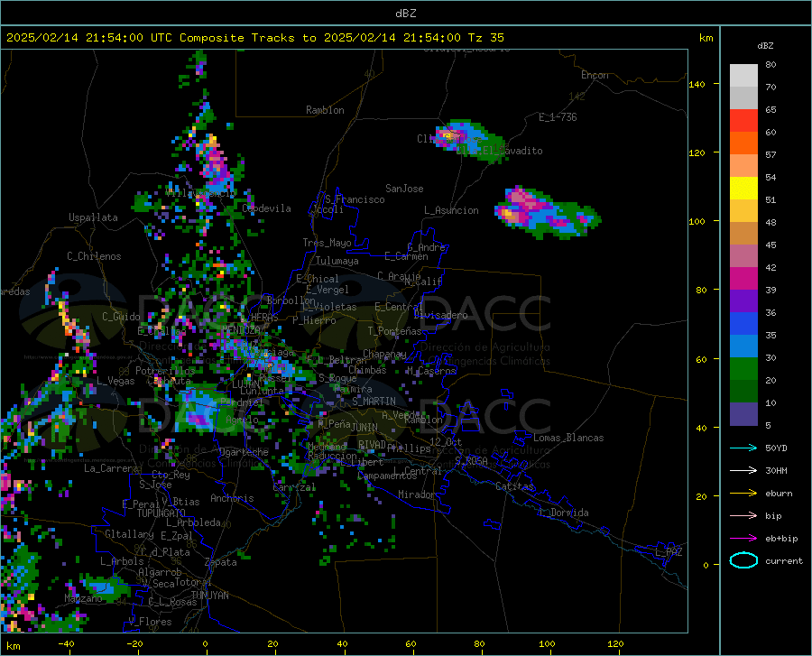
Task: Click the S_MARTIN place label
Action: click(374, 402)
